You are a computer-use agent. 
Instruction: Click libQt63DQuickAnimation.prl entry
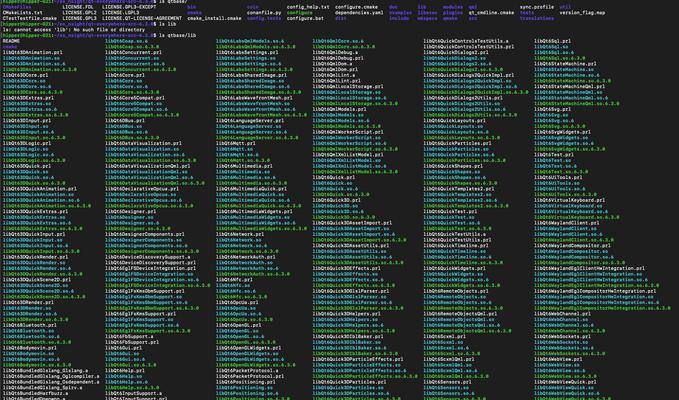39,189
